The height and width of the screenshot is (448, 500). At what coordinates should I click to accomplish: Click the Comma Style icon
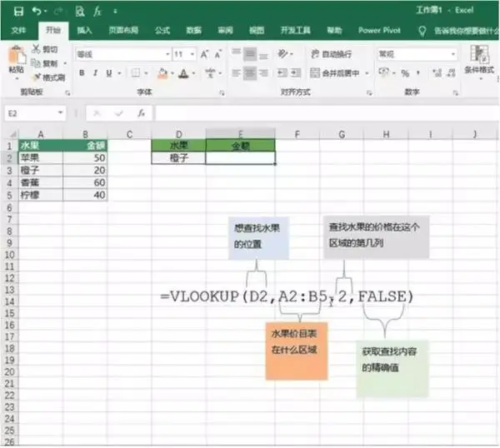coord(418,73)
